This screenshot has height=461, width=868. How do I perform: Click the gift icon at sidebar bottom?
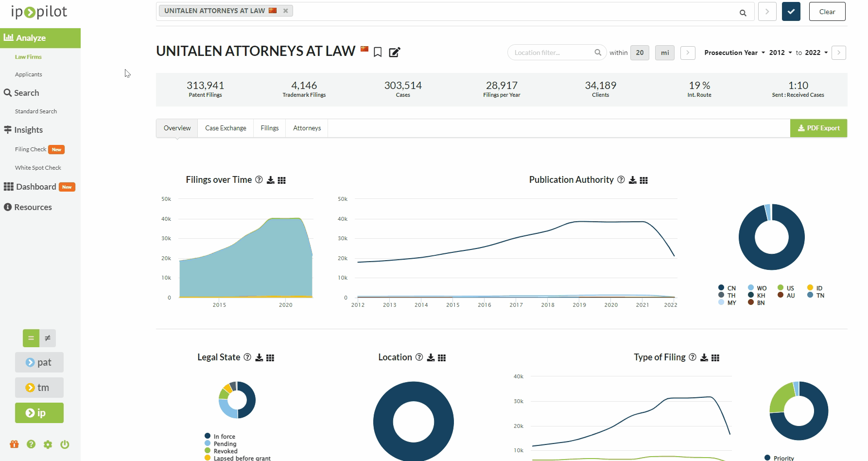[14, 444]
